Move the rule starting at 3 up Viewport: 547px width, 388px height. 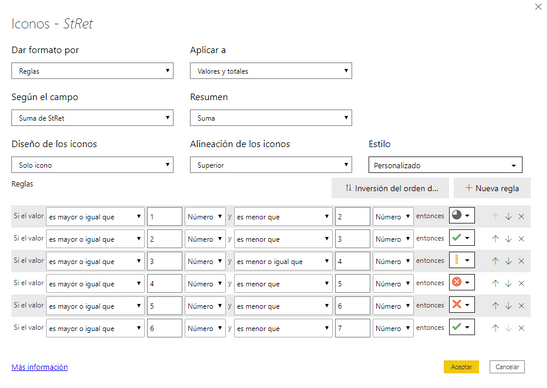[x=495, y=261]
